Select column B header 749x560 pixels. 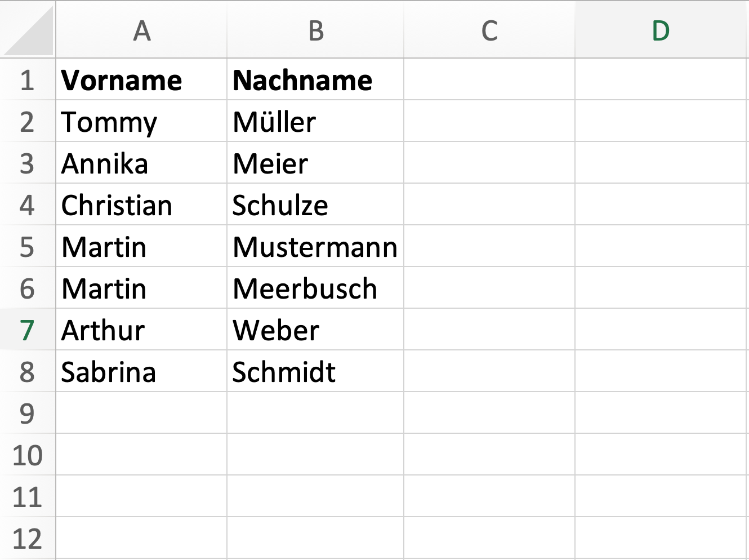316,30
